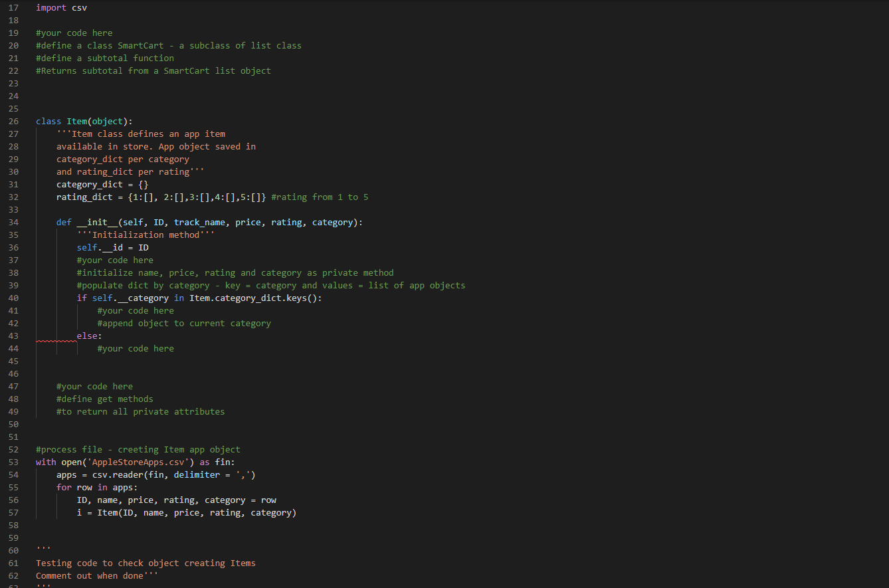Click the 'import csv' statement
This screenshot has width=889, height=588.
pyautogui.click(x=61, y=8)
